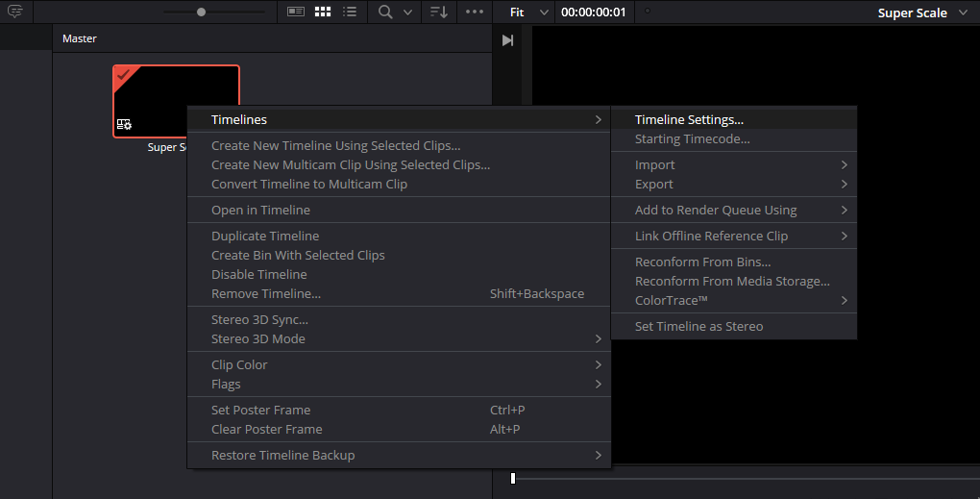Click the skip-to-end viewer icon
Image resolution: width=980 pixels, height=499 pixels.
[507, 40]
